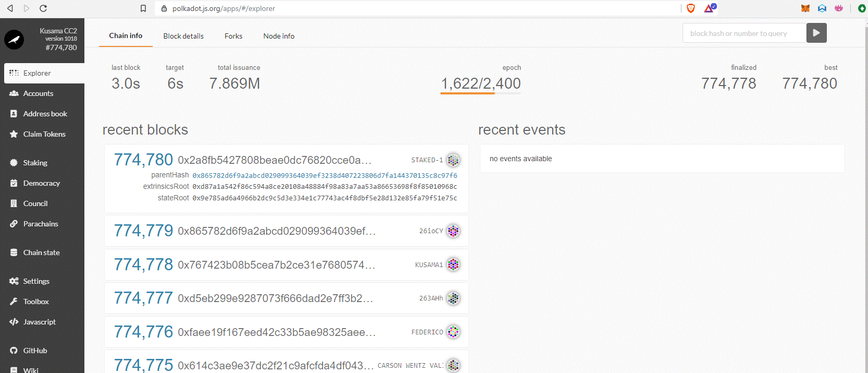Click the best block number
This screenshot has height=373, width=868.
tap(810, 83)
